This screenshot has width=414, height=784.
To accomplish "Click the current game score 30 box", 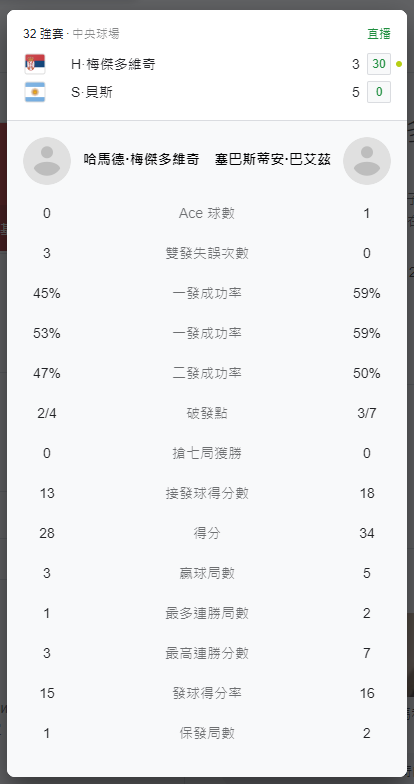I will point(379,64).
